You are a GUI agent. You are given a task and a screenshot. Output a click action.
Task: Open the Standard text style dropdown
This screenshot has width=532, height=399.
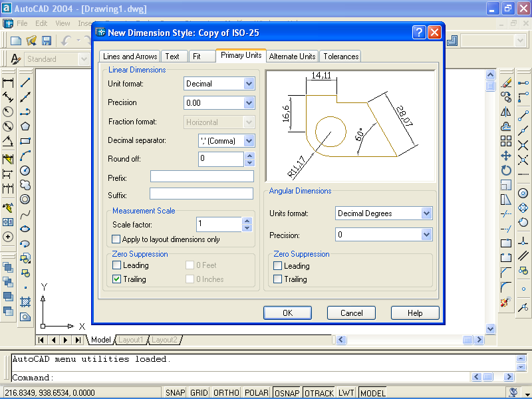(84, 59)
